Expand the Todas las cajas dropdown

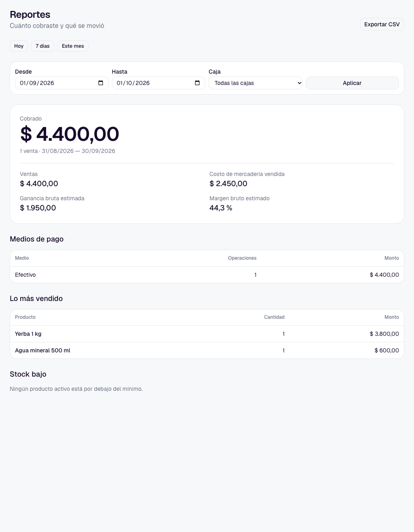pos(256,83)
